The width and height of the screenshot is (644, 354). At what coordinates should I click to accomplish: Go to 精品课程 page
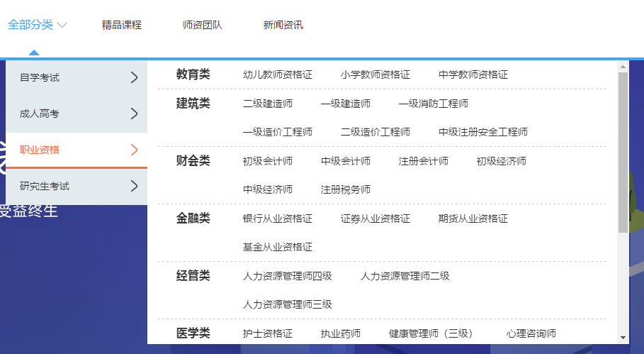122,25
